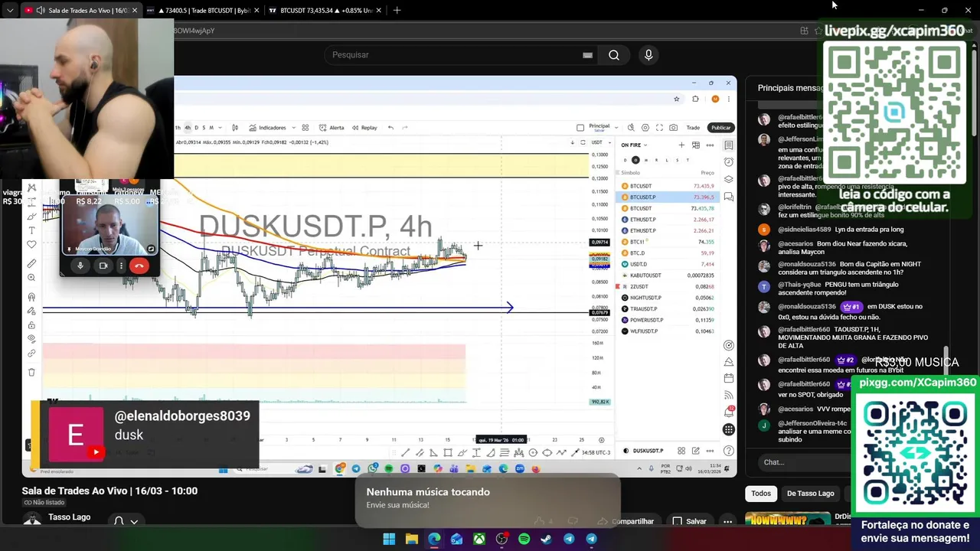Show hidden system tray icons chevron

(639, 469)
